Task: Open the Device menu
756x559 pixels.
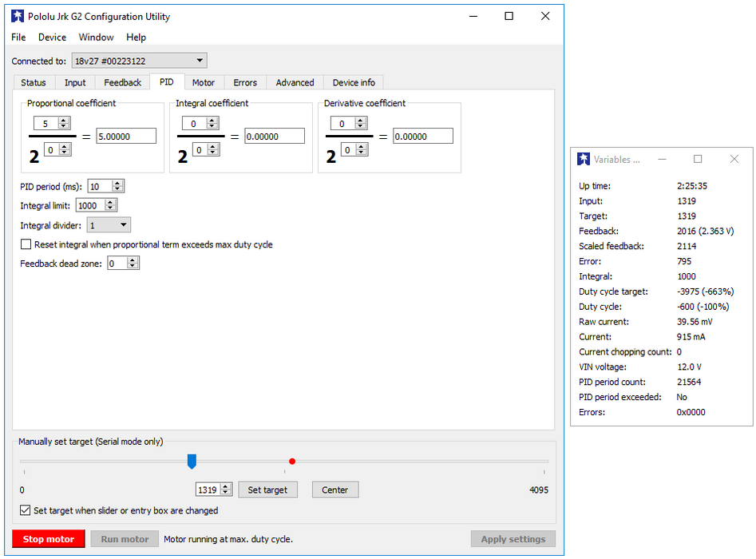Action: click(52, 37)
